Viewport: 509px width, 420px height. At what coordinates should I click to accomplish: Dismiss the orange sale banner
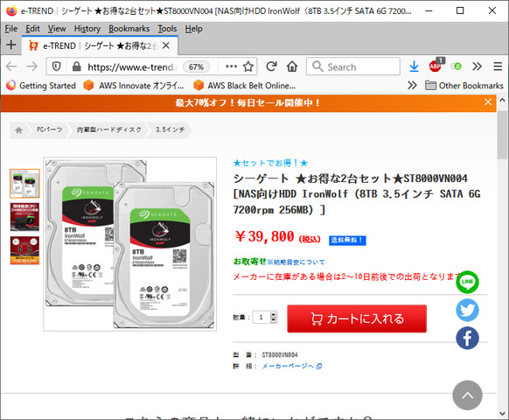click(488, 102)
